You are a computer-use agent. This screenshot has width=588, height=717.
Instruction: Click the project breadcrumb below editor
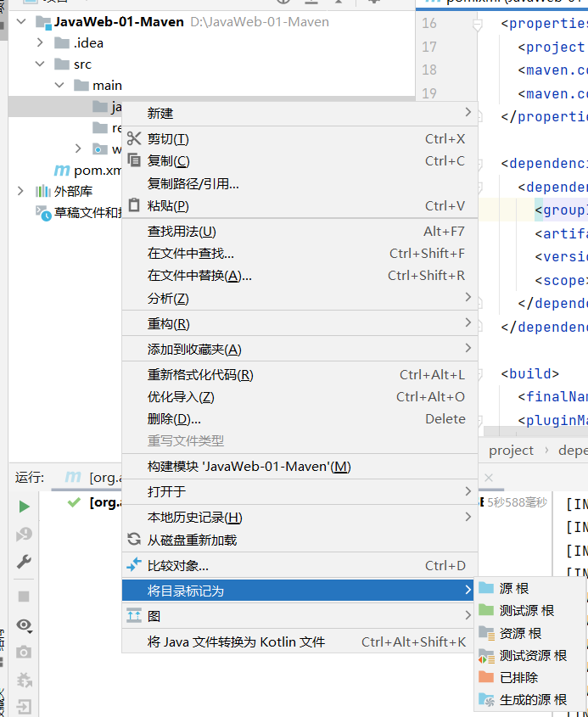click(511, 451)
